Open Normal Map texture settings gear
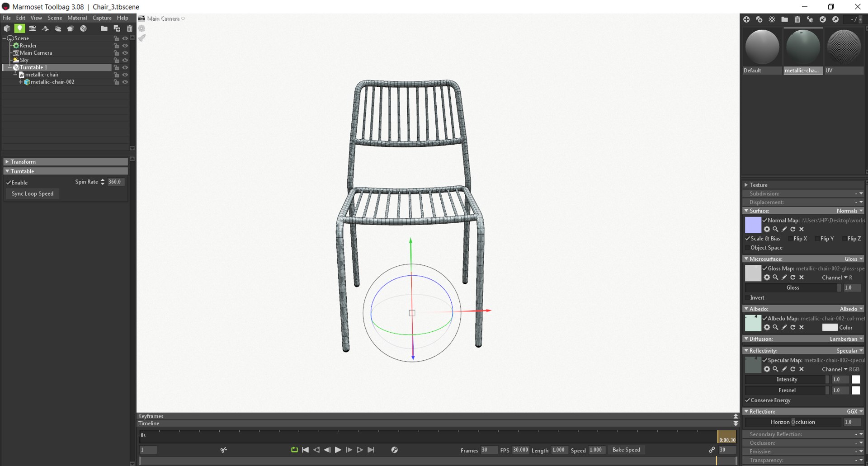The height and width of the screenshot is (466, 868). [x=767, y=229]
